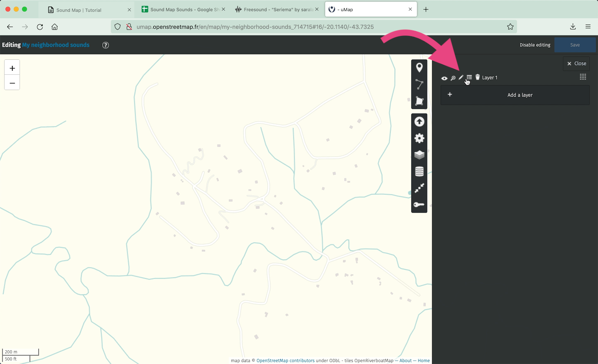
Task: Open the Import data upload icon
Action: click(x=419, y=122)
